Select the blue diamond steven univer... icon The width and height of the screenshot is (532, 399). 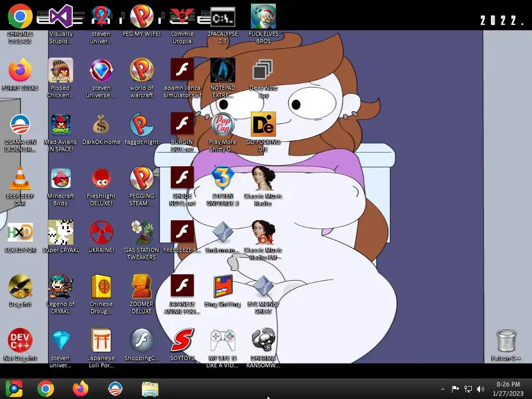[x=60, y=340]
